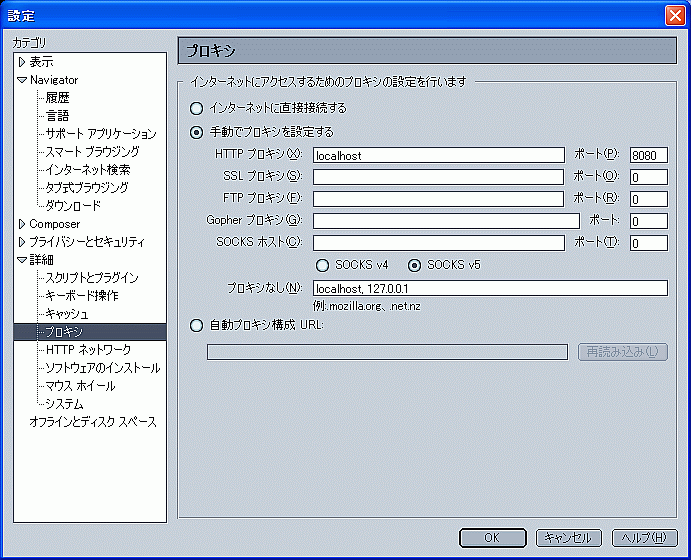Click the HTTP port field showing 8080
This screenshot has height=560, width=691.
(x=648, y=156)
